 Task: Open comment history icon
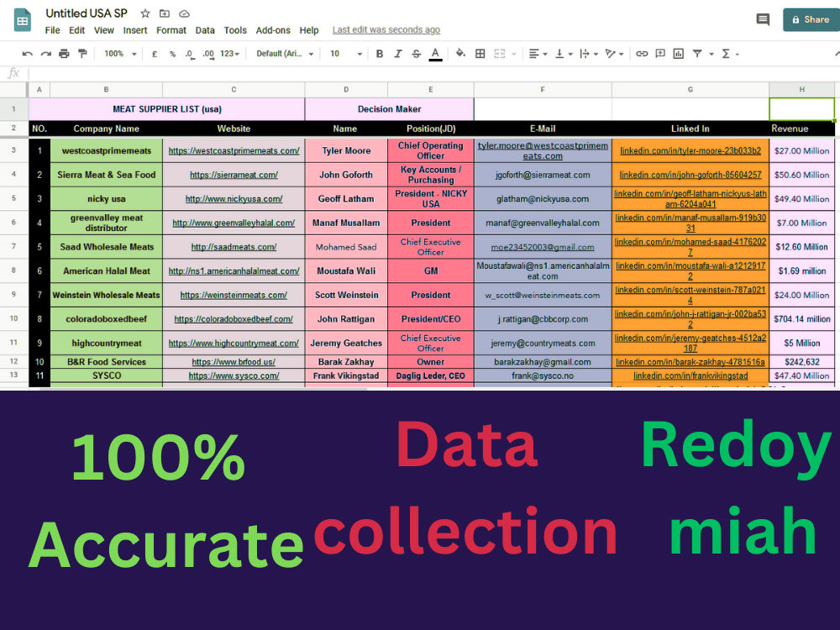[763, 20]
